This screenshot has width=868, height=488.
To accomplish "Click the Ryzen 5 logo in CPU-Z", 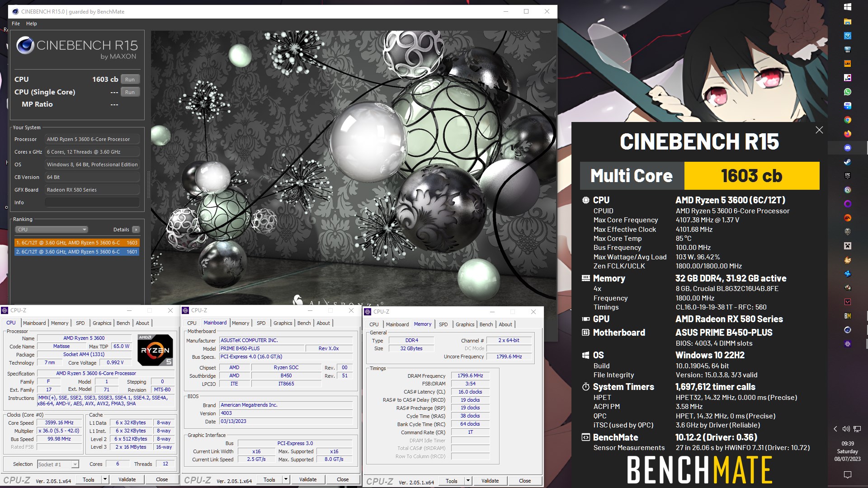I will [155, 350].
